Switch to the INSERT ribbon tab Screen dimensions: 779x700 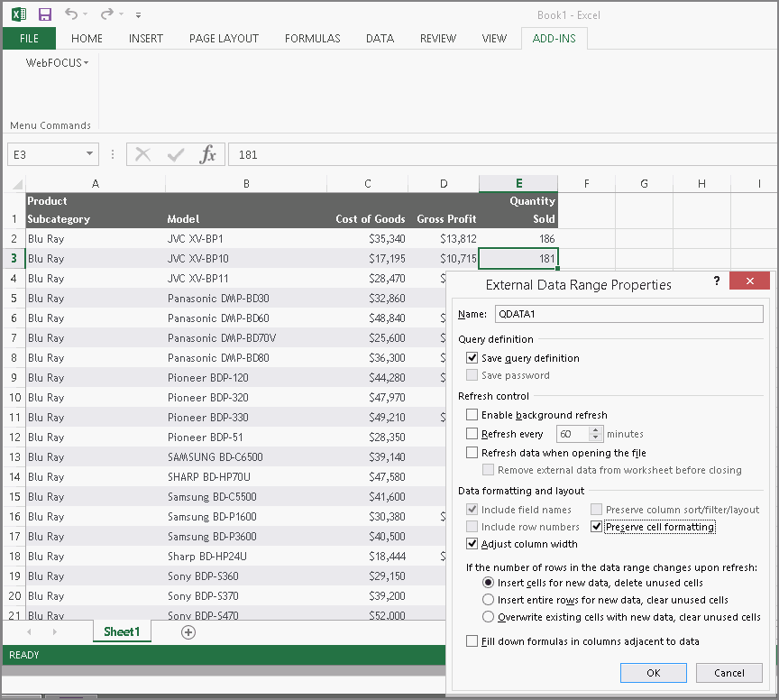click(145, 39)
